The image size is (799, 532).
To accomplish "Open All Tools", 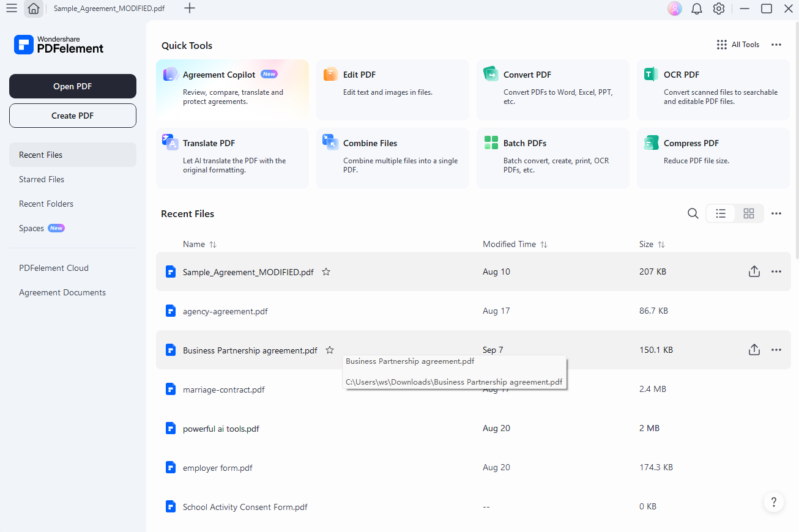I will pyautogui.click(x=738, y=45).
